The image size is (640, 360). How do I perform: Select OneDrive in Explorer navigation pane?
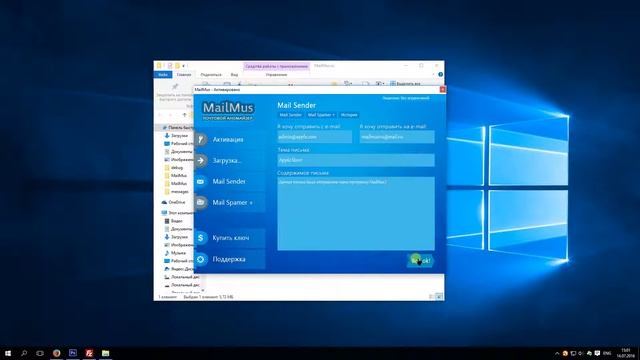(173, 202)
